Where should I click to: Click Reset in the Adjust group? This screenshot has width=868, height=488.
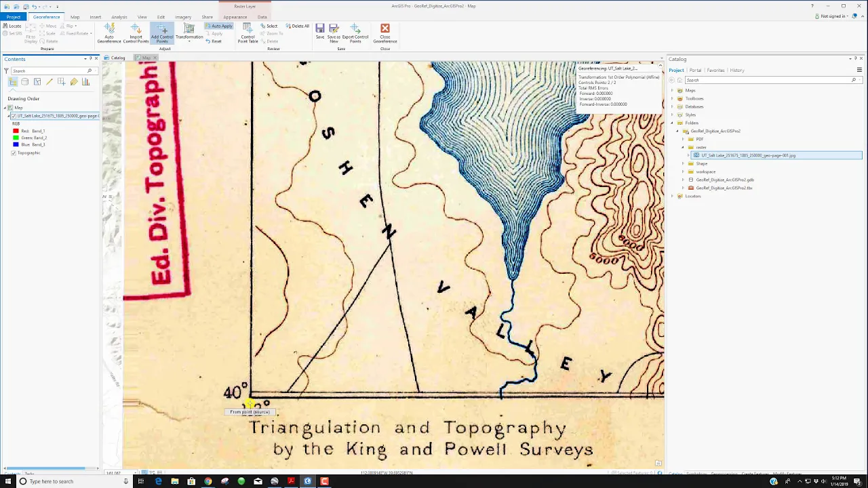[214, 41]
